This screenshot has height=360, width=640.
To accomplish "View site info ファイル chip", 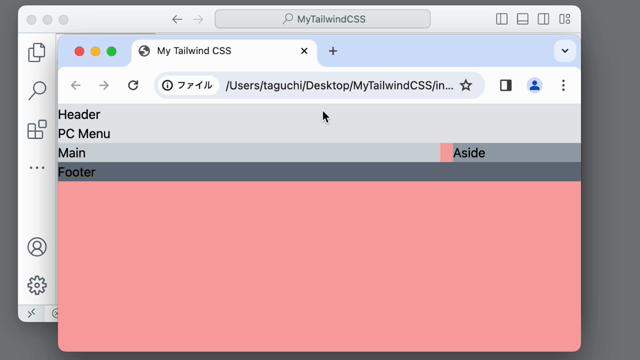I will 188,85.
